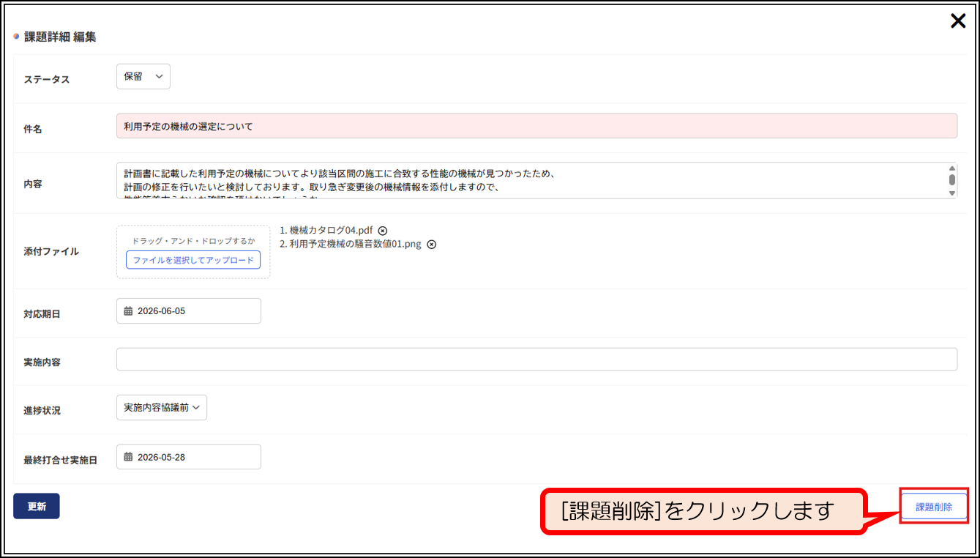
Task: Close the dialog with the X icon
Action: pos(958,21)
